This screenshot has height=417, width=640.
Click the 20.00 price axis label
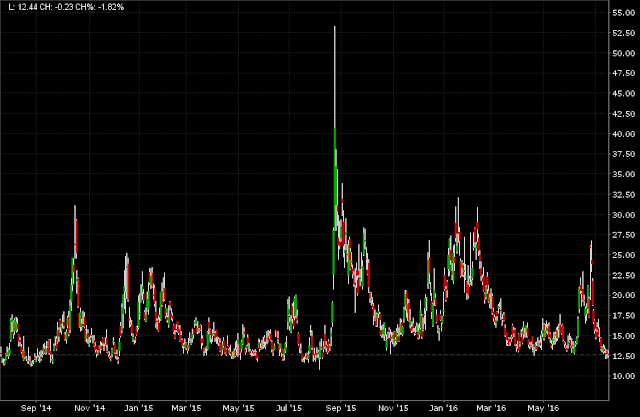pyautogui.click(x=624, y=295)
